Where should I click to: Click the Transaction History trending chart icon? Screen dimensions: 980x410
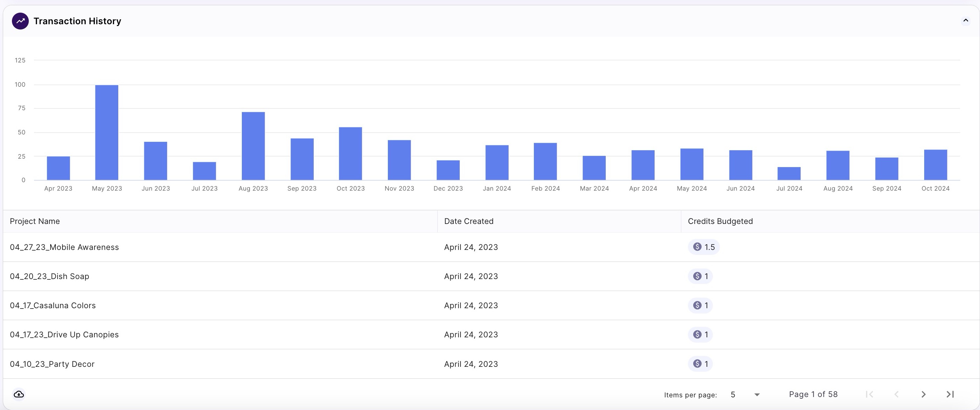[x=21, y=21]
